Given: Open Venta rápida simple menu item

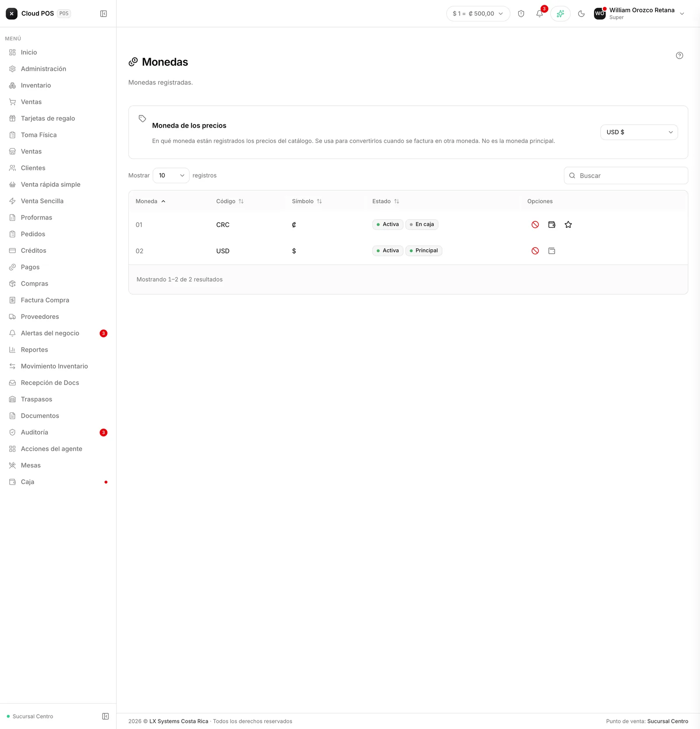Looking at the screenshot, I should (58, 184).
